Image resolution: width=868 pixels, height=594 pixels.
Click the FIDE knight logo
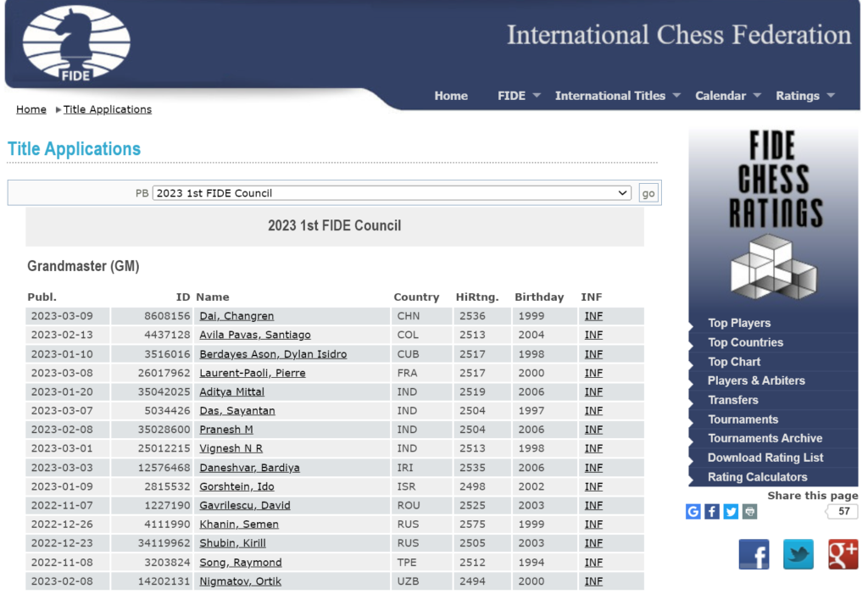[x=76, y=43]
